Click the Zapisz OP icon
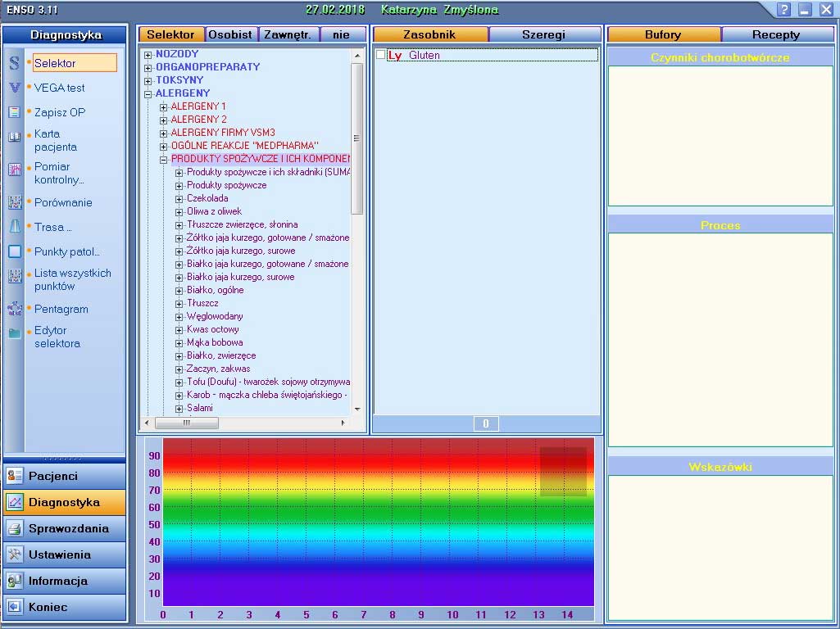This screenshot has width=840, height=629. tap(15, 112)
